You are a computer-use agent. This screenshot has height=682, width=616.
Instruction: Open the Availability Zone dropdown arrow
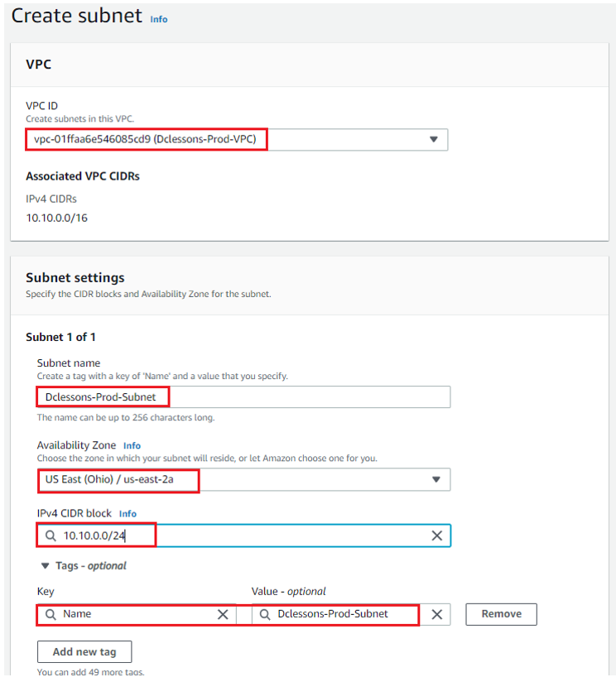pos(436,479)
